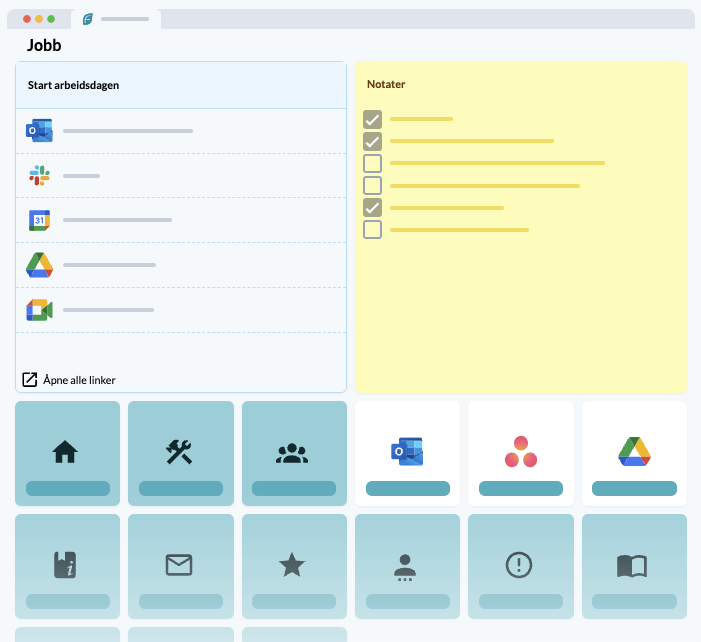Uncheck the first Notater checkbox

(x=372, y=119)
